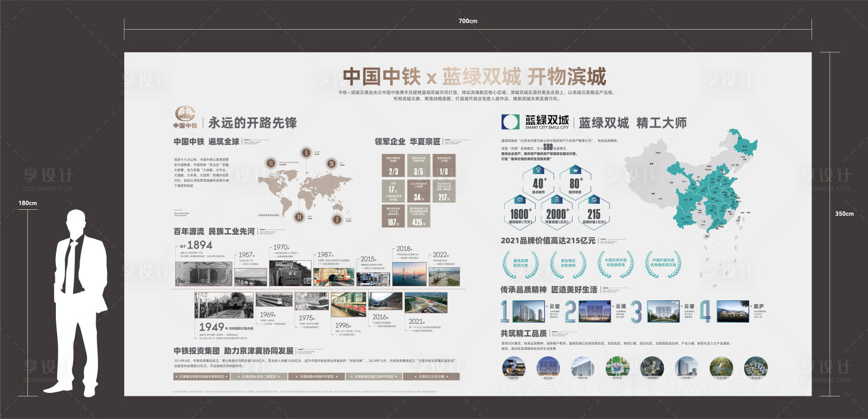
Task: Click the 天津轨道交通Z2线PPP项目 bar
Action: 373,376
